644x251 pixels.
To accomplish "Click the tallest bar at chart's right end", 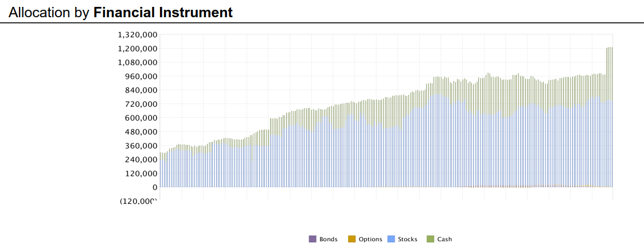I will click(x=610, y=115).
